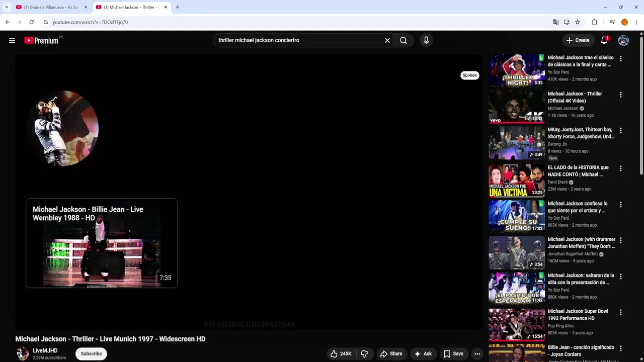Open options for 'saltaron de la silla' video
The image size is (644, 362).
pyautogui.click(x=621, y=277)
